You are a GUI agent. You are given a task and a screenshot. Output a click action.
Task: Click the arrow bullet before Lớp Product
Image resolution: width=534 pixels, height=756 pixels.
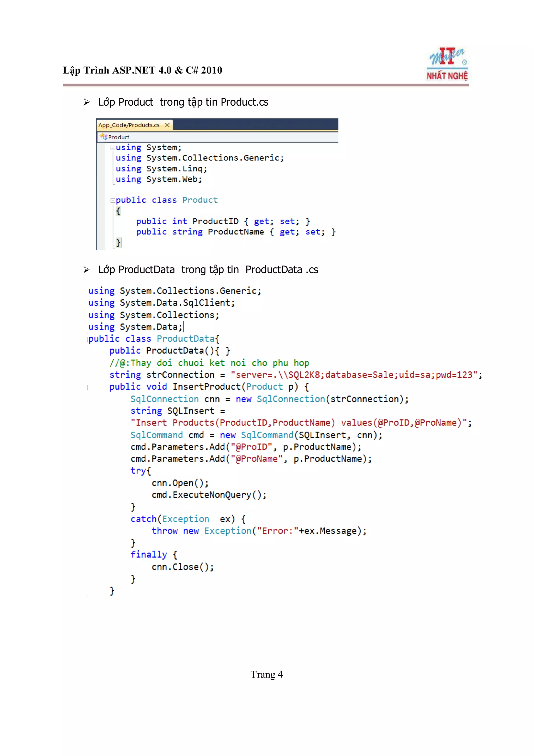(x=87, y=102)
